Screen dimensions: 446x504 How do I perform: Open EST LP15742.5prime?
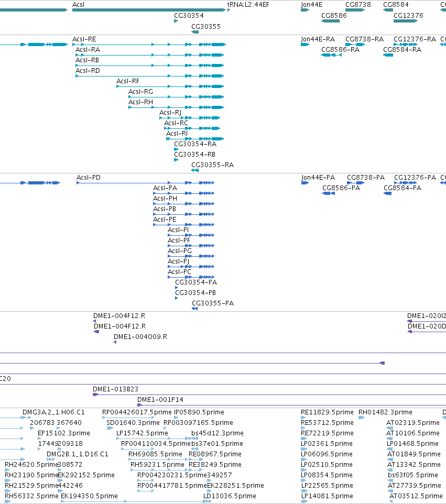pos(142,433)
